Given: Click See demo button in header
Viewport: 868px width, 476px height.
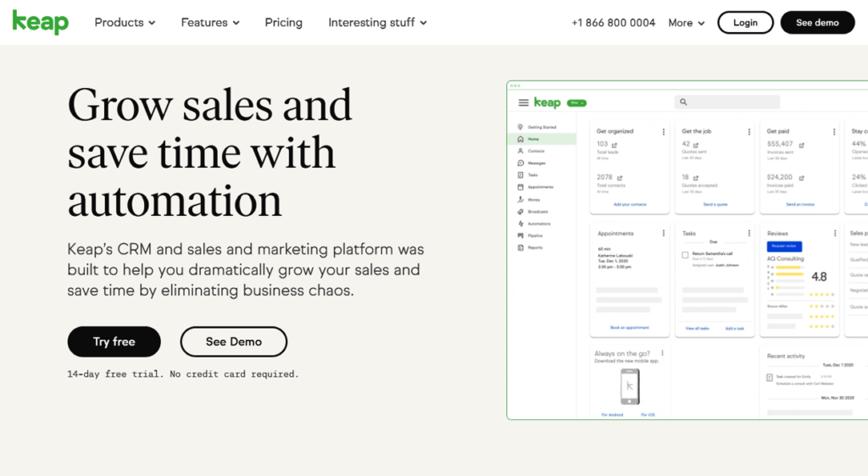Looking at the screenshot, I should pos(818,23).
